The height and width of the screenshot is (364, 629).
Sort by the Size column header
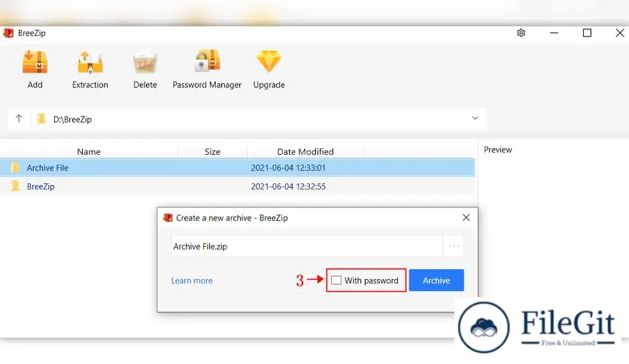pos(212,152)
